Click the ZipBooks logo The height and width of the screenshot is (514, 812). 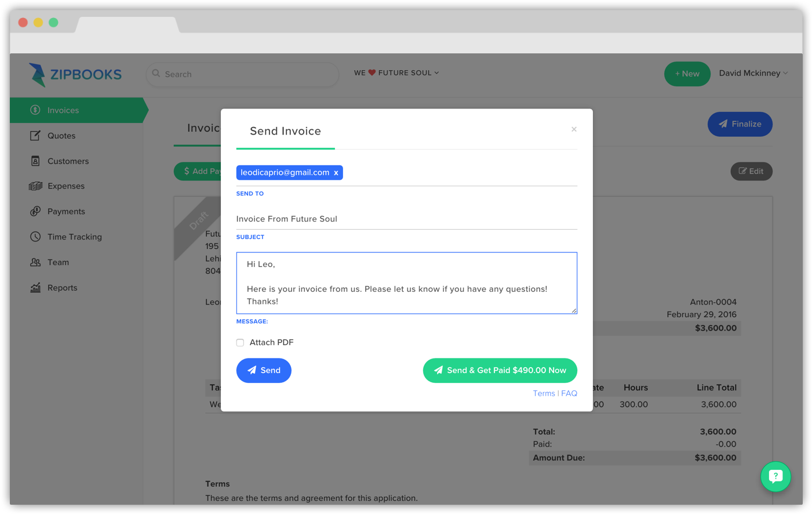[75, 74]
